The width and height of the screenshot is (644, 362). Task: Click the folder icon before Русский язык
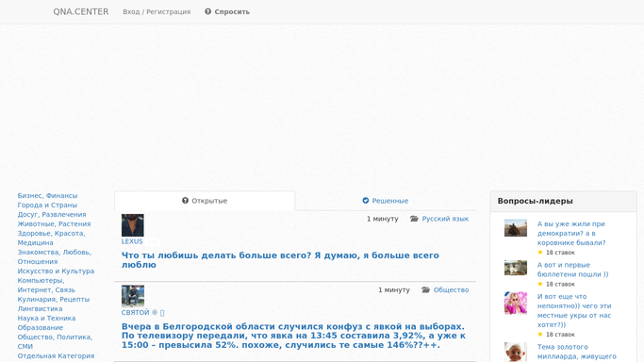pos(414,219)
